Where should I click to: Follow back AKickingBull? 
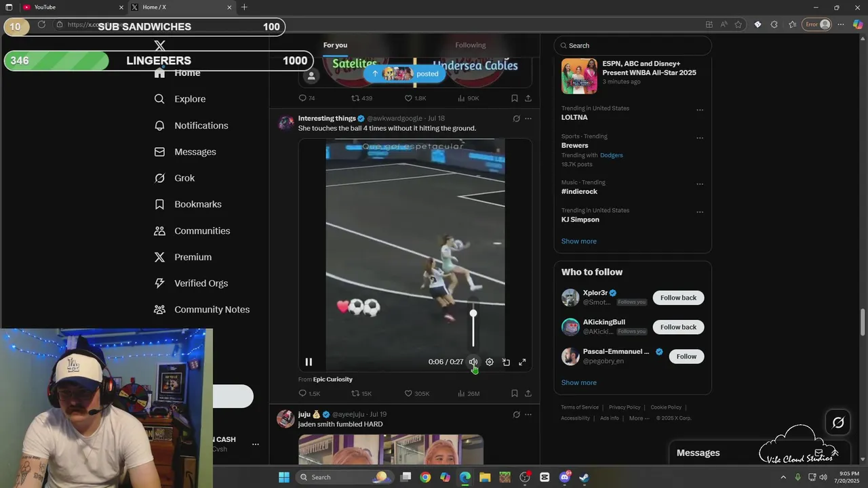678,327
